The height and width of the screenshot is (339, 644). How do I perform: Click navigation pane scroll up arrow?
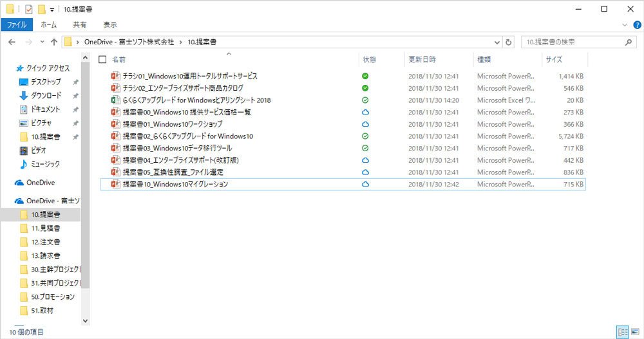[86, 58]
